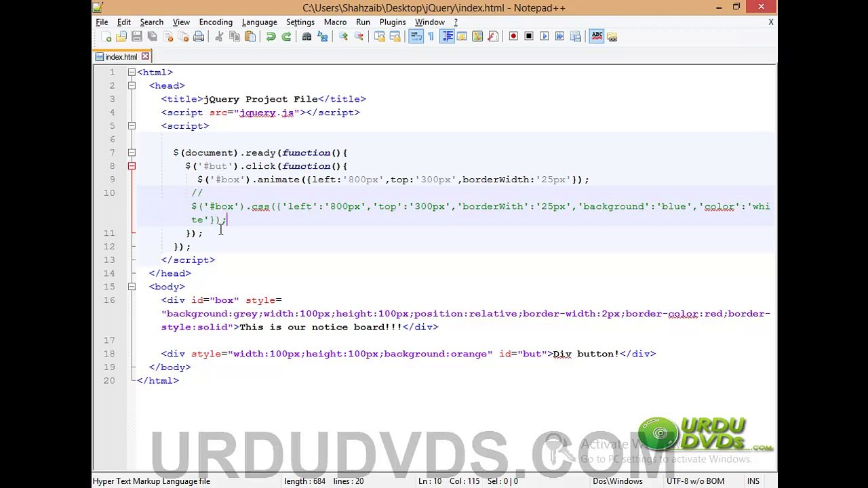
Task: Select the index.html document tab
Action: pyautogui.click(x=121, y=57)
